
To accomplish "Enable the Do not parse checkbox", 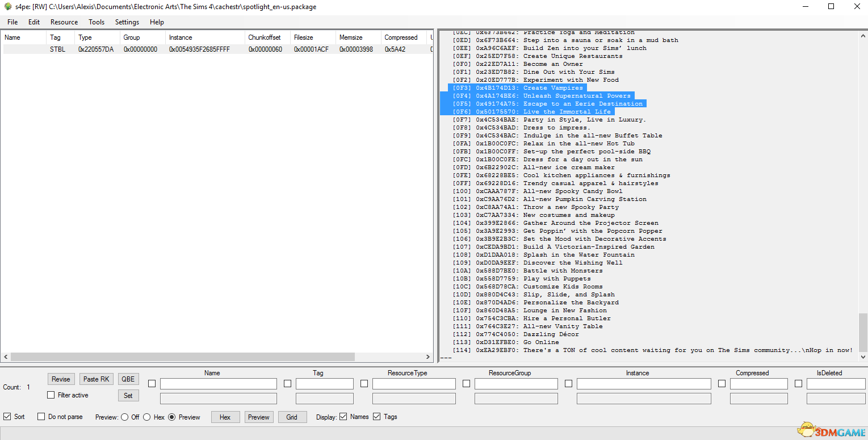I will (x=41, y=417).
